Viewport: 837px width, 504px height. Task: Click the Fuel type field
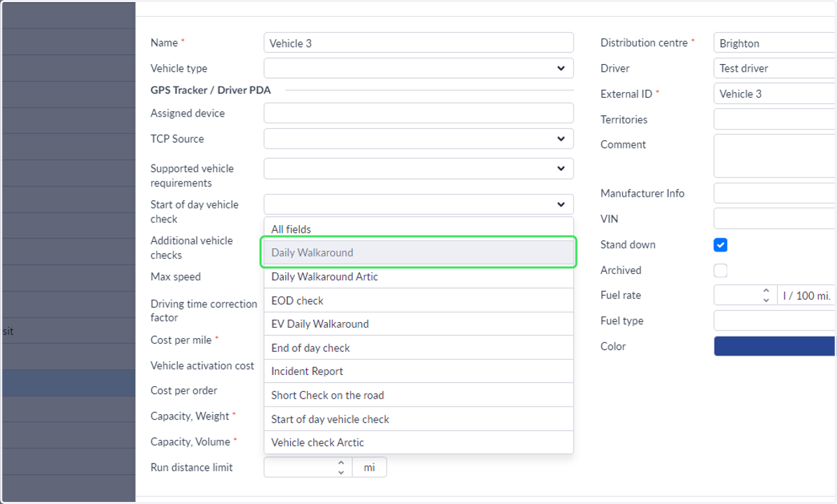click(775, 321)
